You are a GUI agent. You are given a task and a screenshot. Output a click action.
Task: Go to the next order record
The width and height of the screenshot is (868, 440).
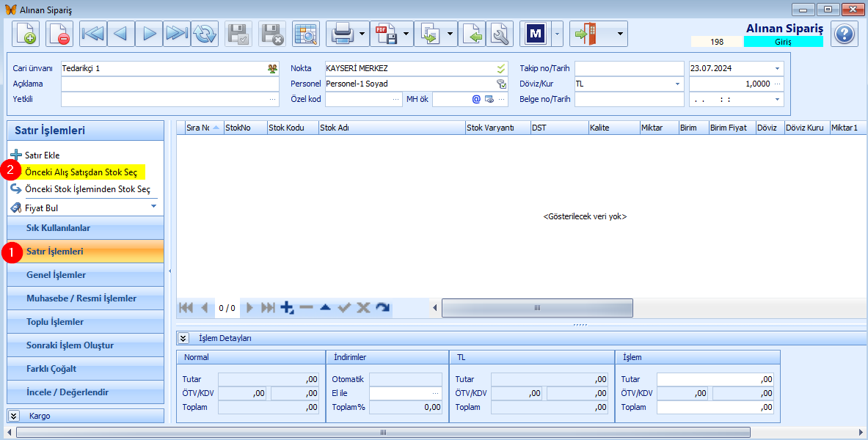point(150,34)
